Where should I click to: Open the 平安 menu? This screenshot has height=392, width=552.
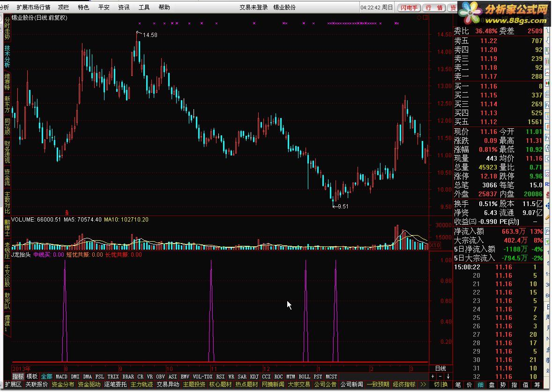click(104, 7)
